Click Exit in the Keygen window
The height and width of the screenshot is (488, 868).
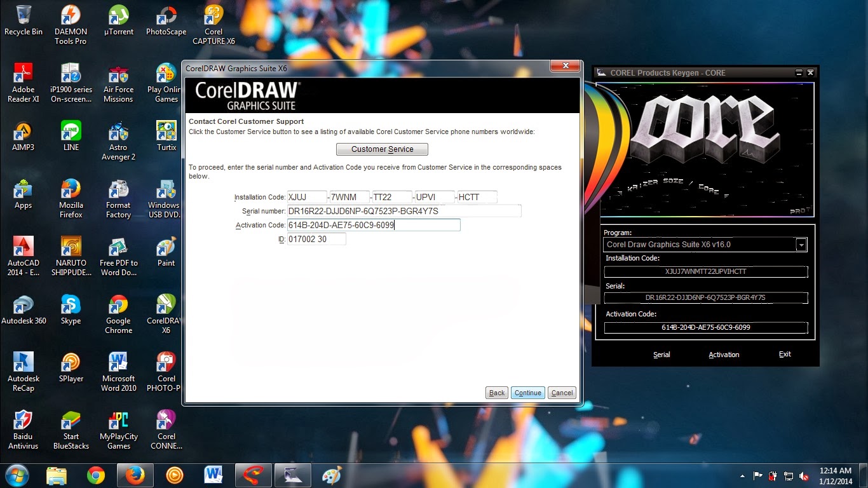[x=785, y=354]
